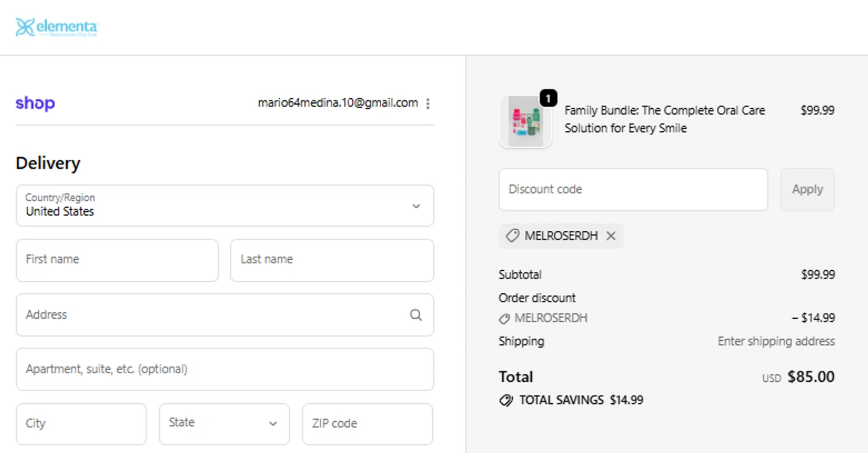
Task: Click the mario64medina.10@gmail.com email
Action: [338, 103]
